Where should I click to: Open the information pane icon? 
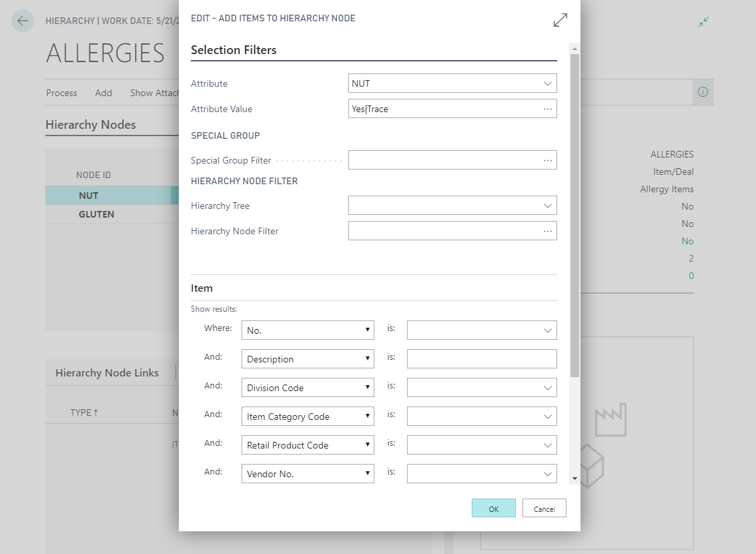(703, 92)
